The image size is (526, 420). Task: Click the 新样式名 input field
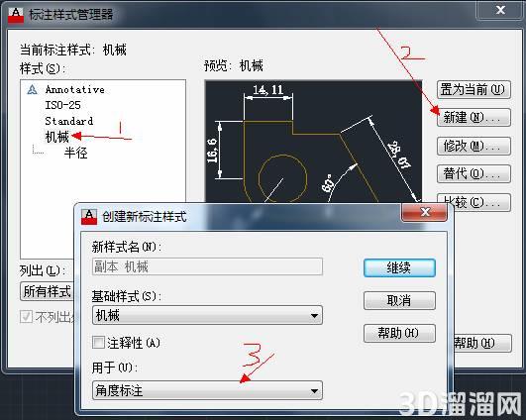[x=207, y=267]
